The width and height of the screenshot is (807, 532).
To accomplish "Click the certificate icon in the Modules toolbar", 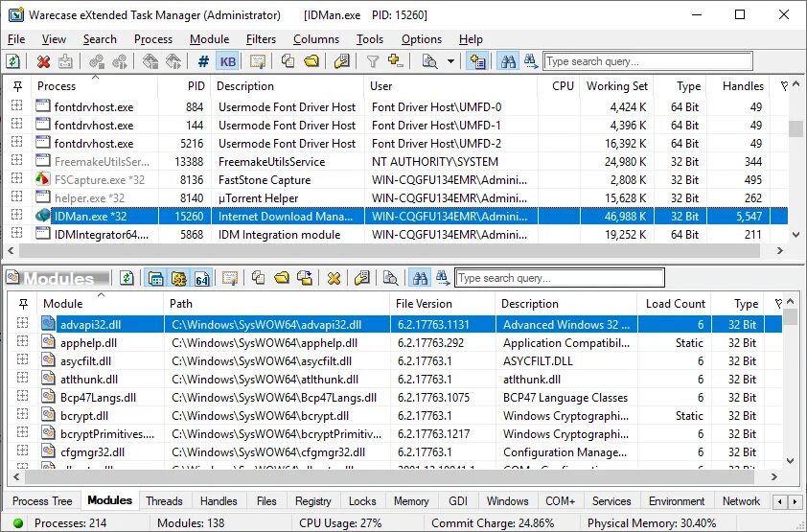I will [229, 278].
